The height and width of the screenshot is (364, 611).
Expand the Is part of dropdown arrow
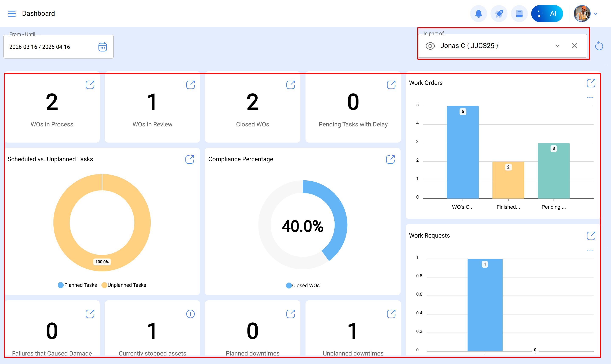[x=557, y=46]
